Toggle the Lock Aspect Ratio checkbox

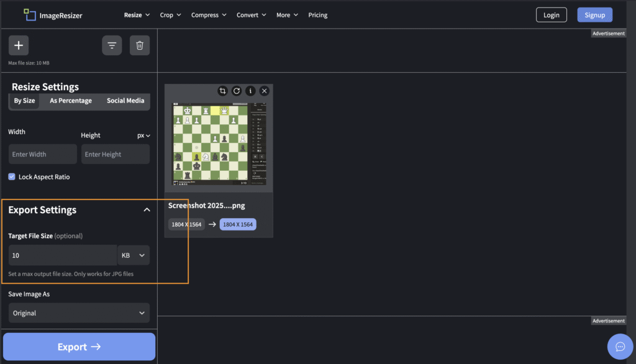coord(12,177)
